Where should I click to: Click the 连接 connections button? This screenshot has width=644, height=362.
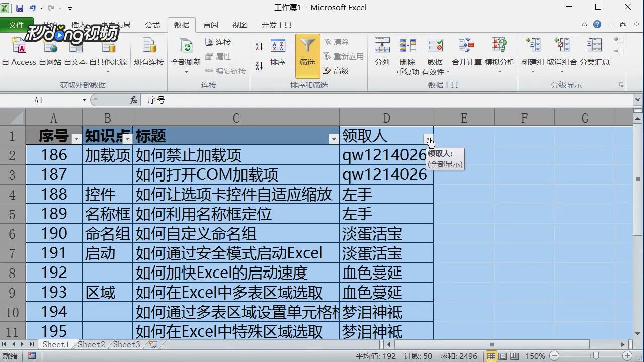point(218,42)
